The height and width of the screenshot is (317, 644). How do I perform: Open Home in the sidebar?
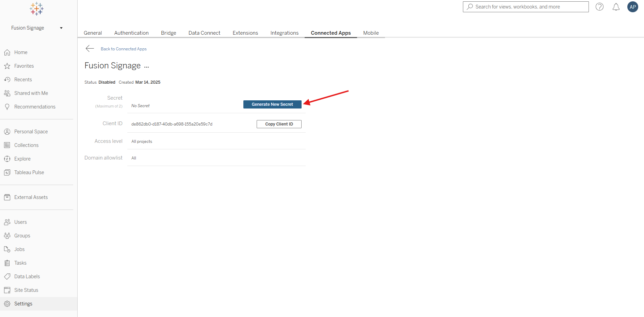[21, 52]
